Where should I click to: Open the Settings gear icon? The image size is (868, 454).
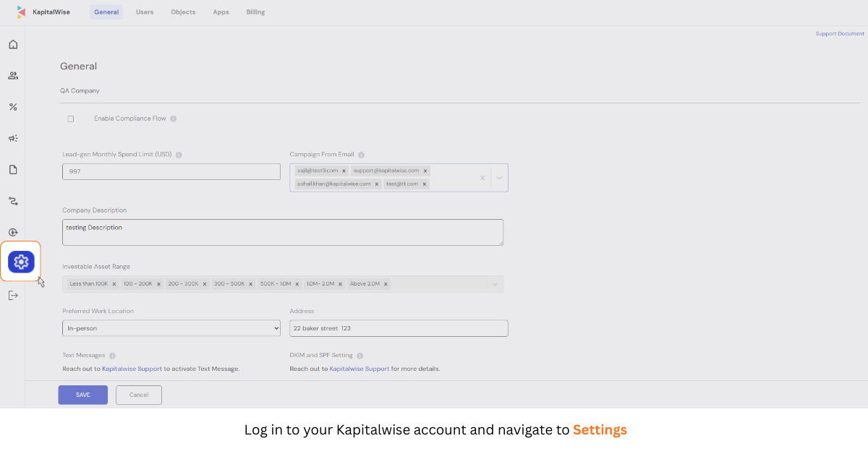21,262
